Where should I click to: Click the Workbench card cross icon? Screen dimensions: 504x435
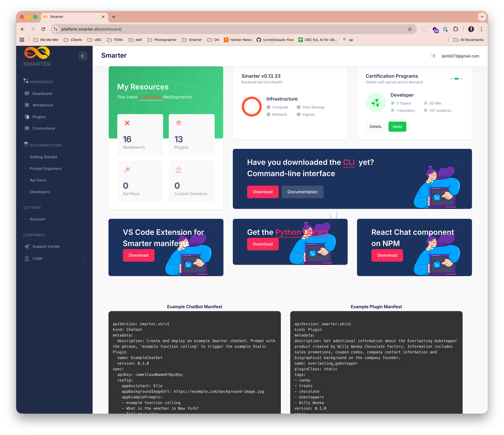(x=127, y=123)
